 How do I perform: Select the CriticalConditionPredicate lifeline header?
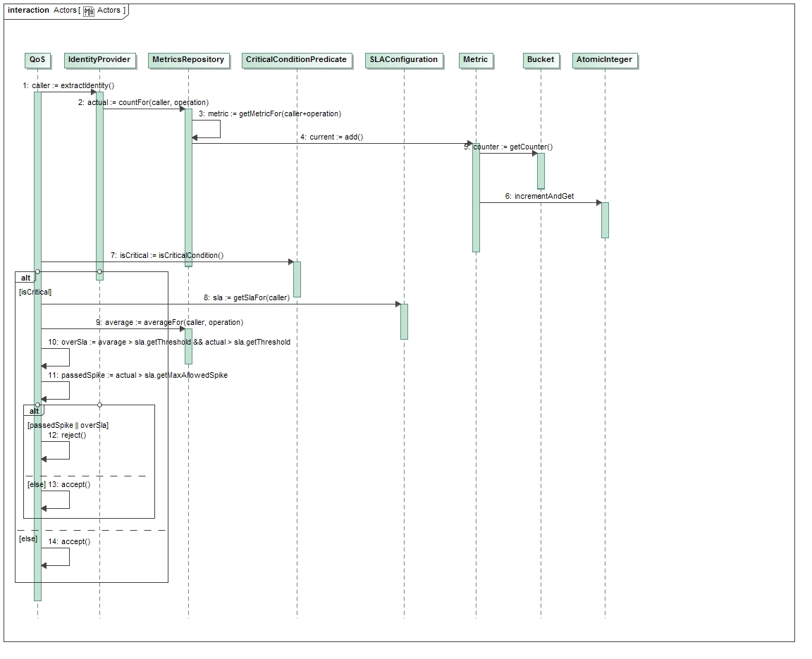pyautogui.click(x=296, y=60)
